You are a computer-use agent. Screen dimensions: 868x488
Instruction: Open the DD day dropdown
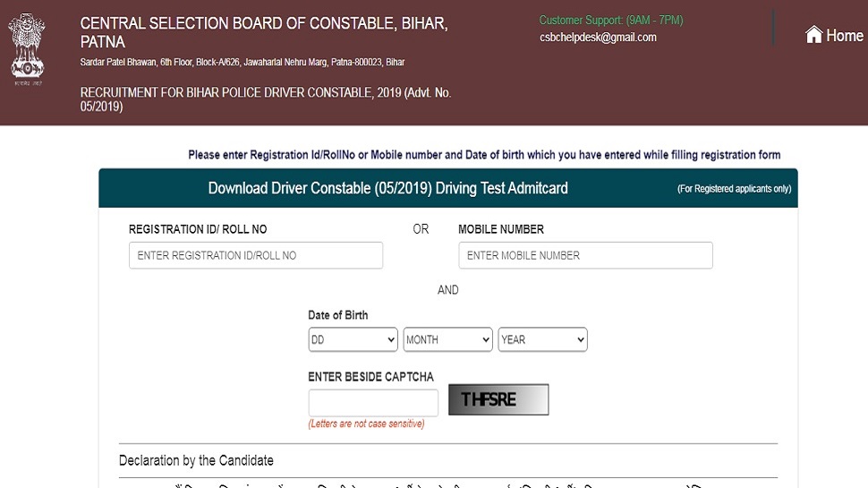pyautogui.click(x=353, y=339)
